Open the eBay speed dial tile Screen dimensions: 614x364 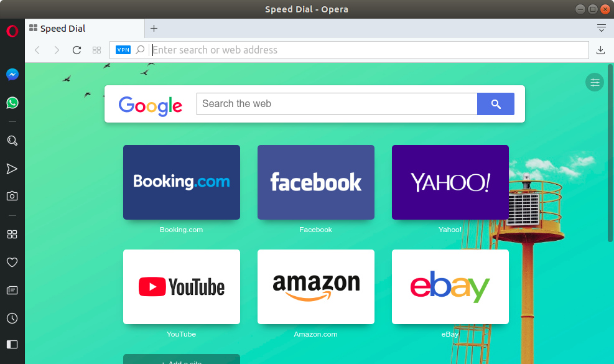click(x=450, y=287)
